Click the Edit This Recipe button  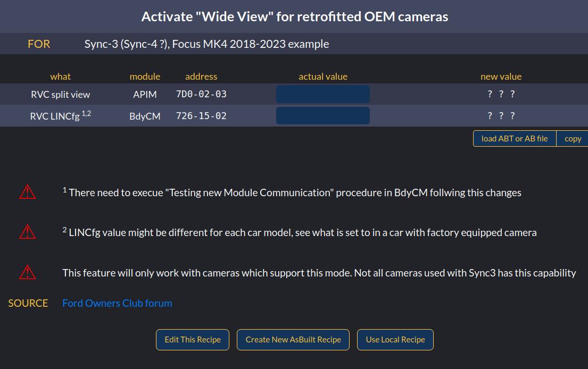tap(193, 340)
